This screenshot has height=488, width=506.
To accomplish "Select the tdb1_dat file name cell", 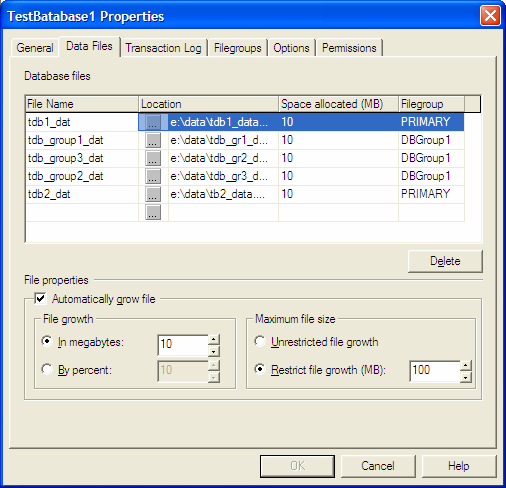I will [82, 122].
